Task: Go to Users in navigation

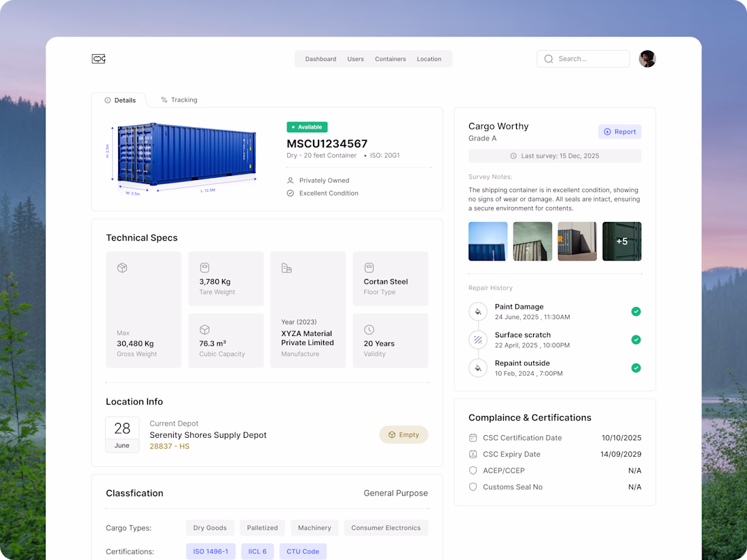Action: click(x=355, y=59)
